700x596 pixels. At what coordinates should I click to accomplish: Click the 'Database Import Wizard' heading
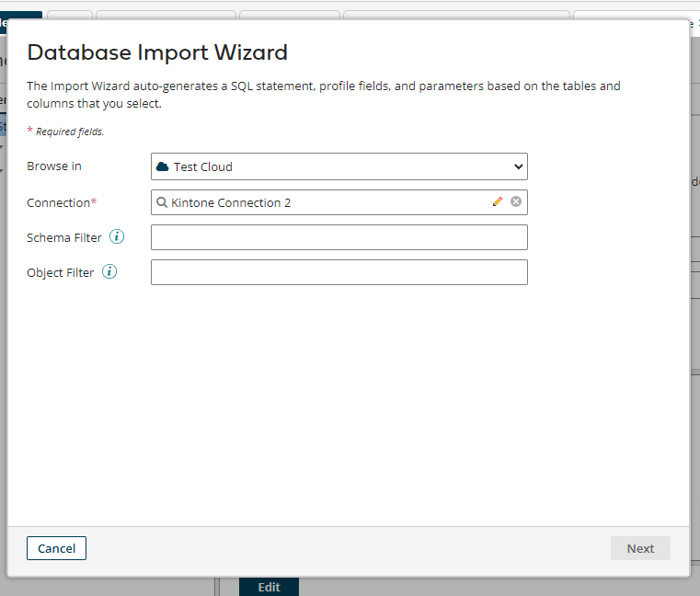157,52
